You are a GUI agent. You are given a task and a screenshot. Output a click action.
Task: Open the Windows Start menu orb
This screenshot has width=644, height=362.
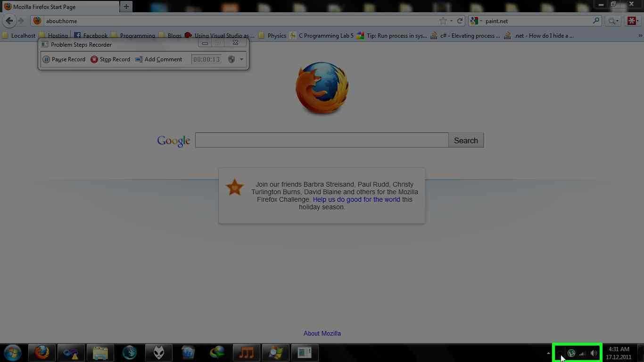13,353
